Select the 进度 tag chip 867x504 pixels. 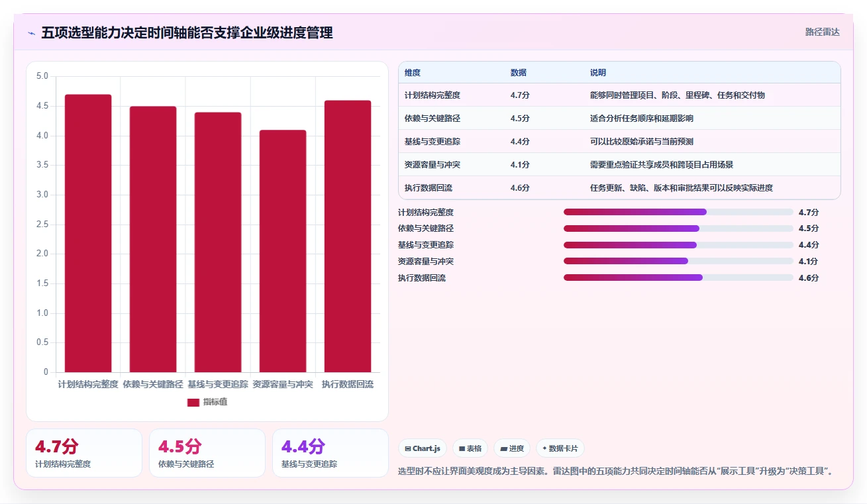512,448
